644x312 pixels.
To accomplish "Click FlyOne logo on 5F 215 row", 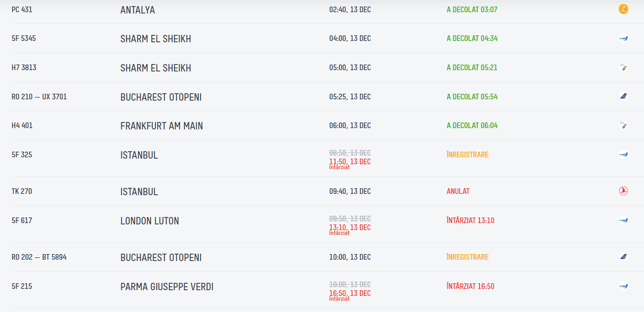I will point(623,286).
